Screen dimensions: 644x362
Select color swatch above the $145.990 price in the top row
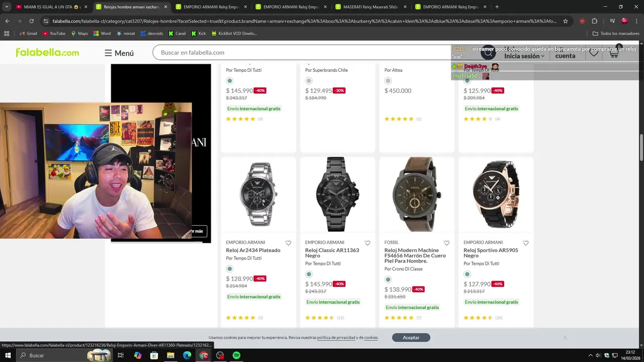pos(229,80)
